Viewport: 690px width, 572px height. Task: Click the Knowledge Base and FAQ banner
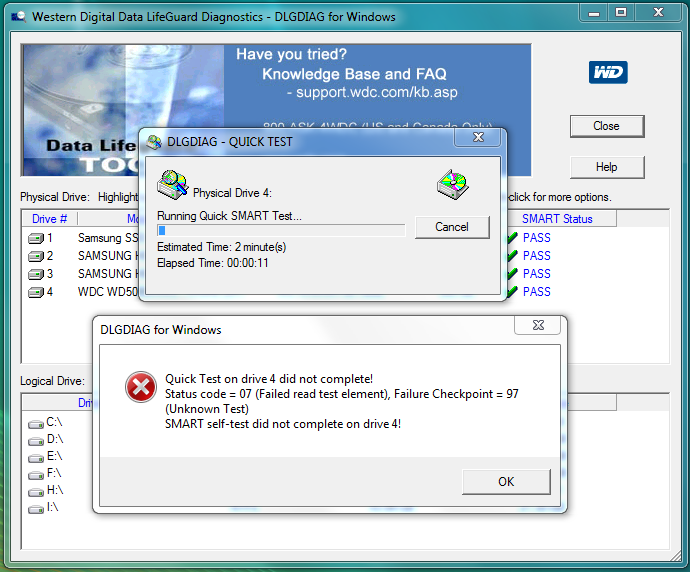(x=354, y=74)
